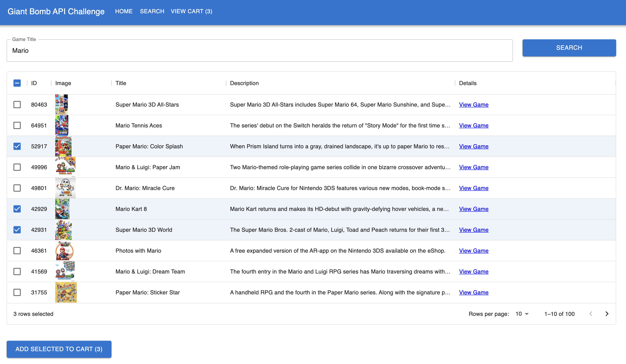Check the Dr. Mario: Miracle Cure row
Viewport: 626px width, 364px height.
pyautogui.click(x=17, y=188)
